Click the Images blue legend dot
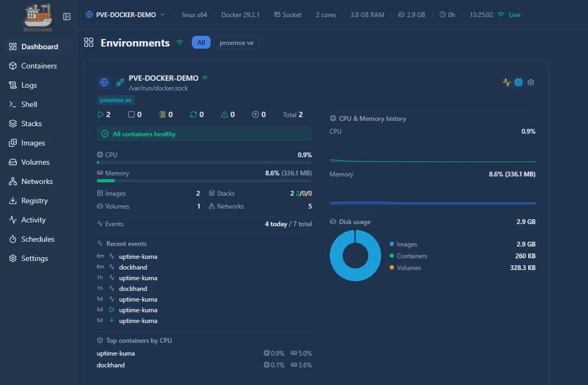588x385 pixels. click(x=392, y=244)
